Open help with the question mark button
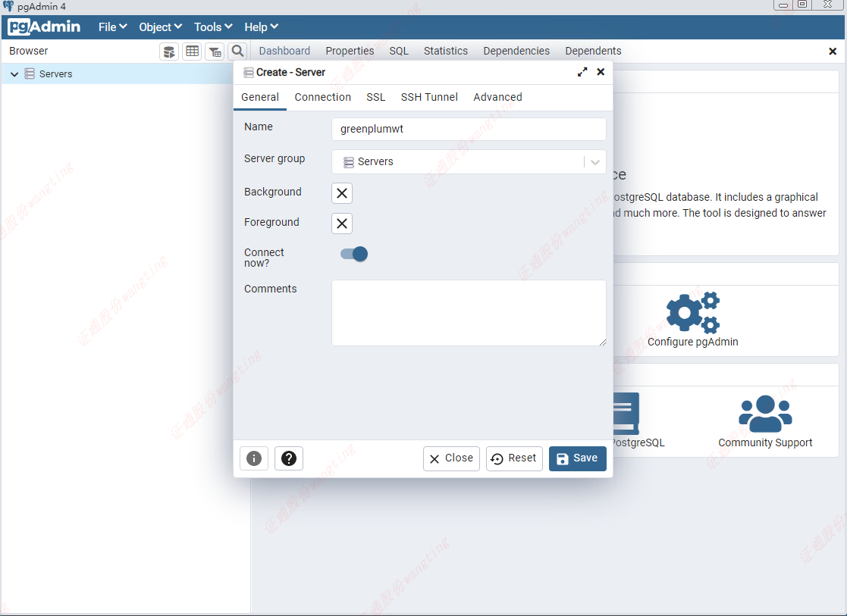 tap(289, 458)
